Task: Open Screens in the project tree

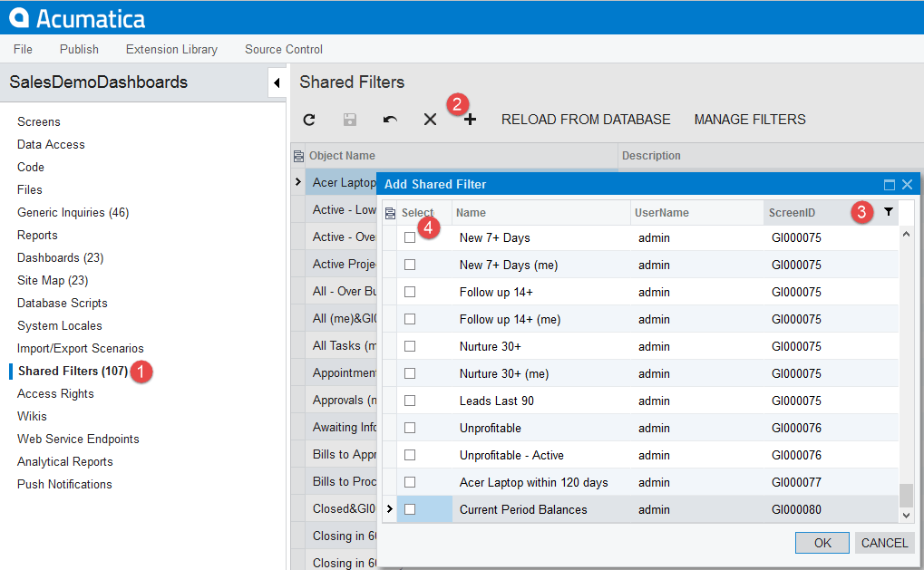Action: [x=39, y=122]
